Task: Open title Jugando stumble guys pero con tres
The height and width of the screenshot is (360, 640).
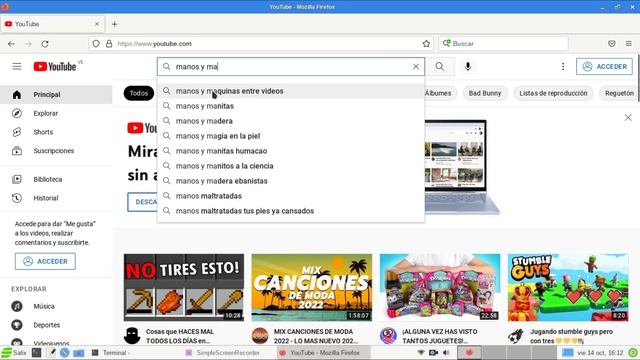Action: pyautogui.click(x=571, y=336)
